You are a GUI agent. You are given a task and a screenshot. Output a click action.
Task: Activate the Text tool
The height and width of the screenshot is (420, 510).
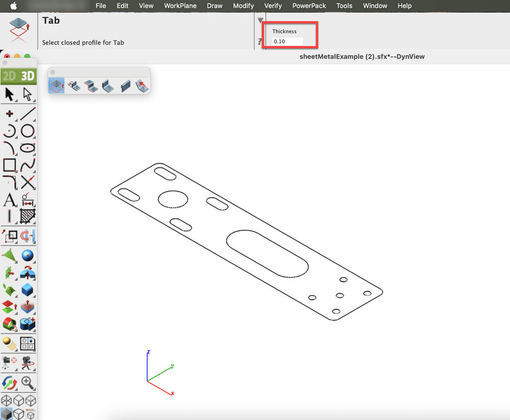[x=10, y=200]
